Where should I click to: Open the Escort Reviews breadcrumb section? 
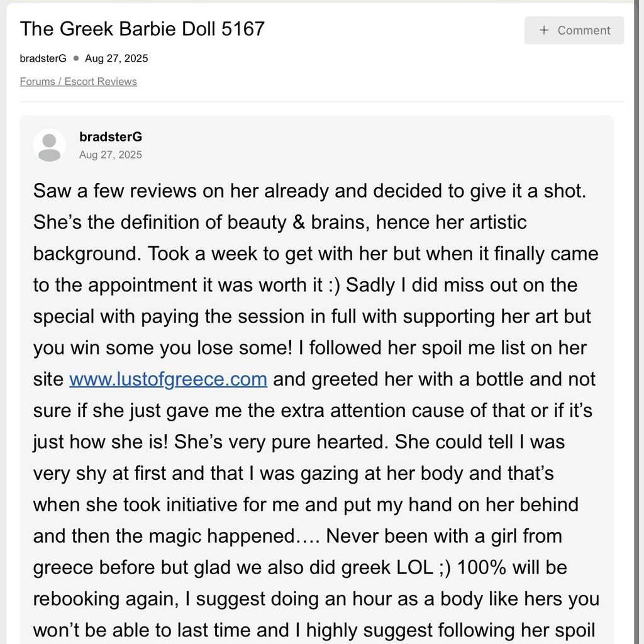click(x=101, y=82)
